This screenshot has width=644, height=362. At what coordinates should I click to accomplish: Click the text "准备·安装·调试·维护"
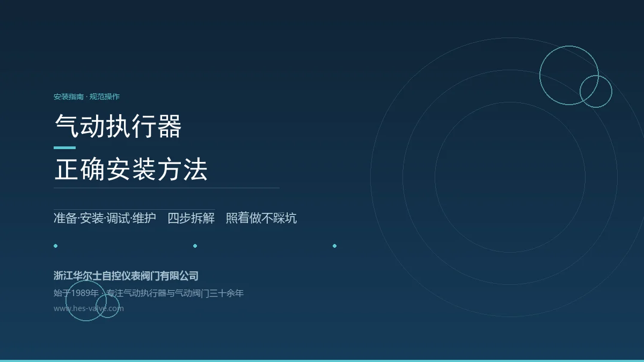pyautogui.click(x=105, y=218)
